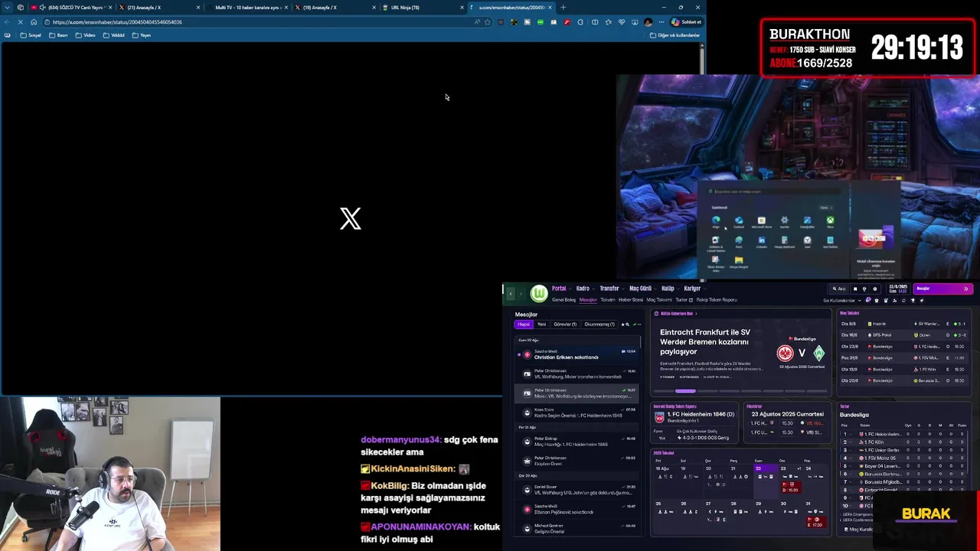Select the Okunmamış (1) messages filter
This screenshot has width=980, height=551.
(x=599, y=324)
